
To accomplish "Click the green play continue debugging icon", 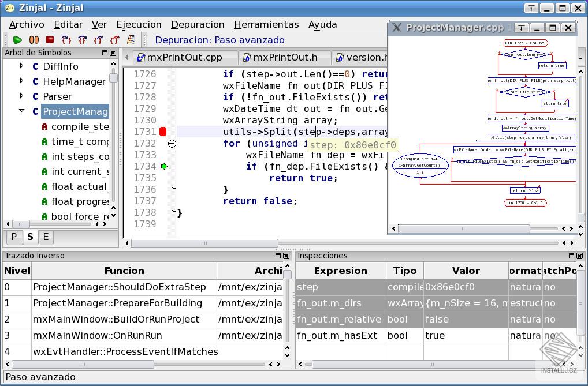I will tap(17, 40).
